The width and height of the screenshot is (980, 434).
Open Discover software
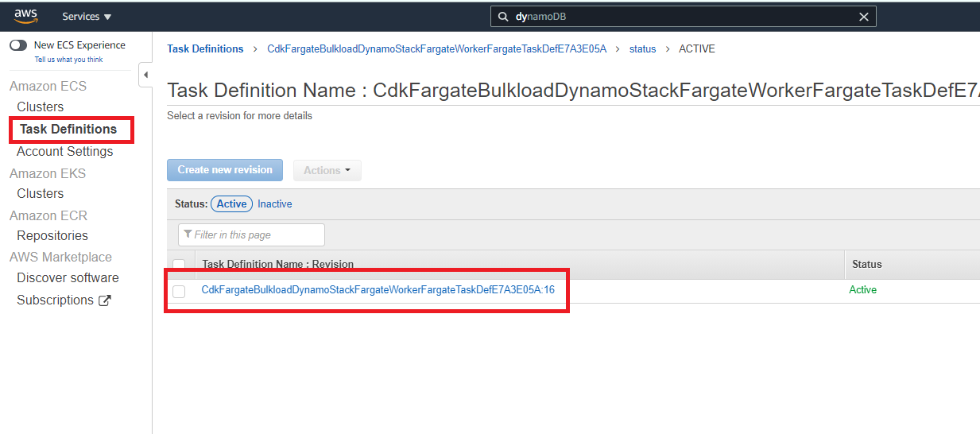(68, 278)
